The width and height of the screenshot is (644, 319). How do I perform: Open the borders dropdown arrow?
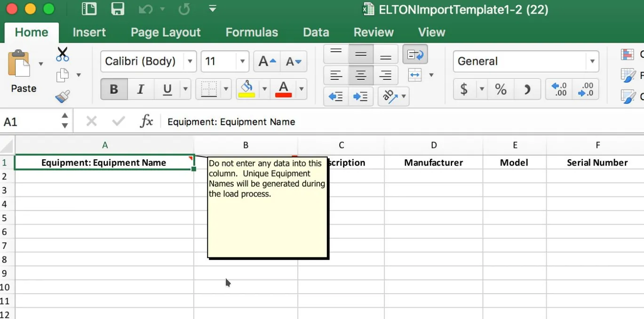pos(226,89)
